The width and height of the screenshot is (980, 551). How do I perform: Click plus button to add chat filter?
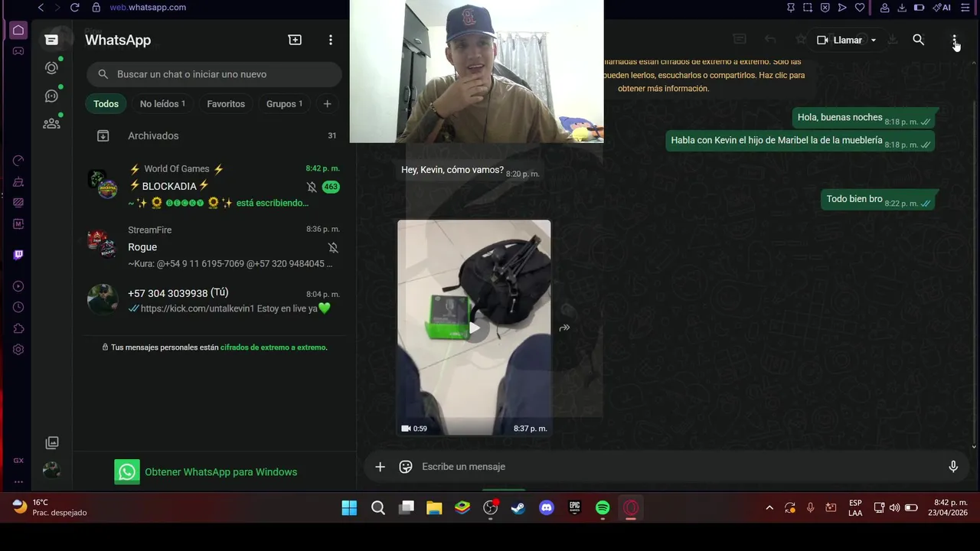[x=327, y=104]
